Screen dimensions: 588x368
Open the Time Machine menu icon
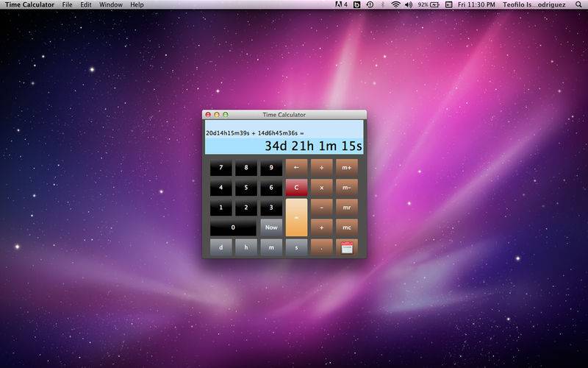(370, 4)
